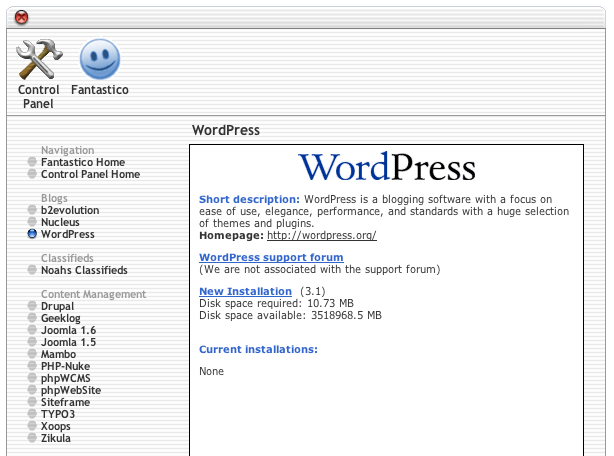Open the PHP-Nuke script page
This screenshot has height=456, width=614.
(x=66, y=367)
